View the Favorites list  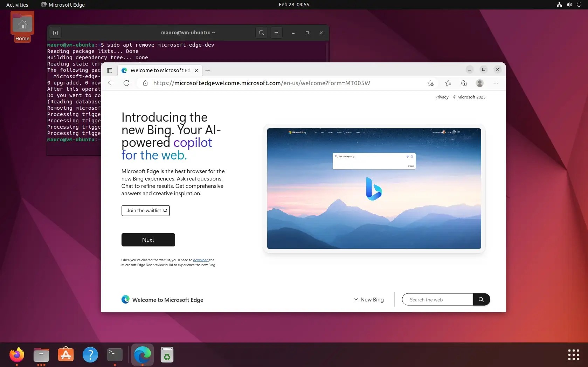(448, 83)
